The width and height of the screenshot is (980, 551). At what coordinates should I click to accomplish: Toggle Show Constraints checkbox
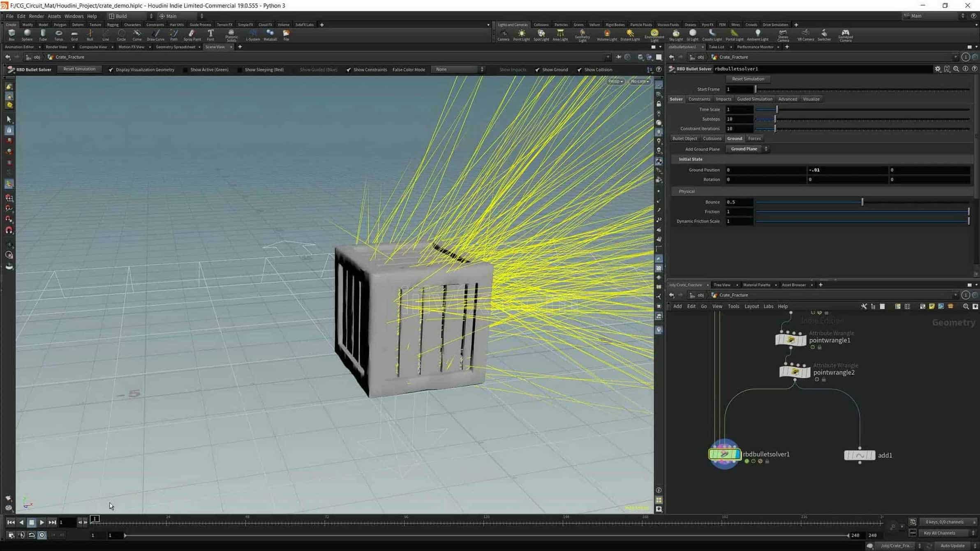click(x=349, y=69)
